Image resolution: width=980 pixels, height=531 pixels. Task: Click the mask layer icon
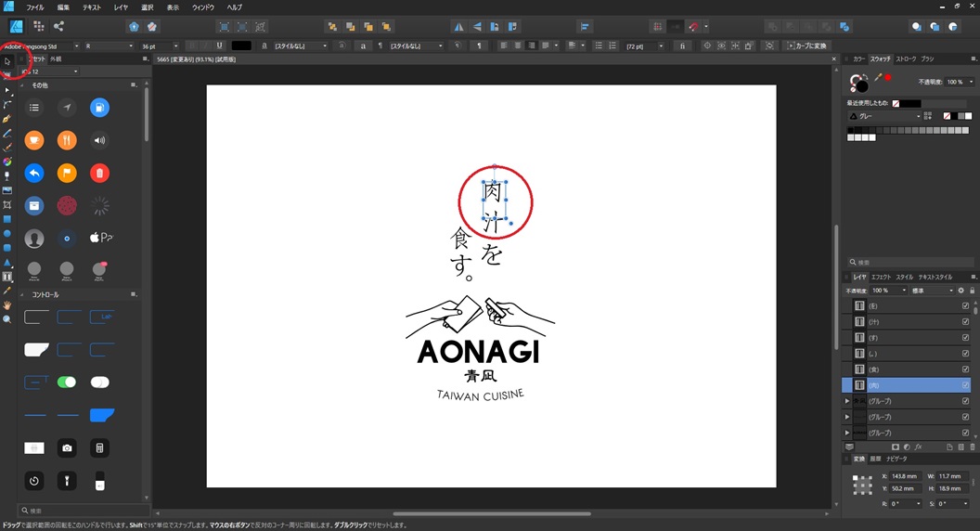point(895,447)
